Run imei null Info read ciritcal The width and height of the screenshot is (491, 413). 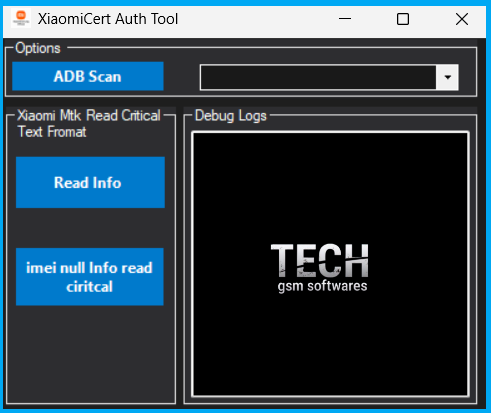click(x=90, y=277)
